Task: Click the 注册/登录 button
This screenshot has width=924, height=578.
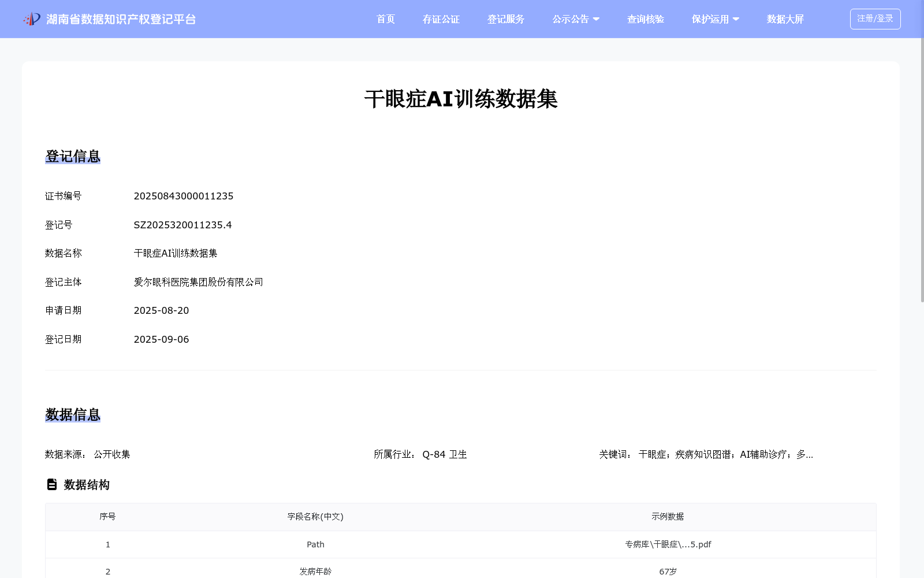Action: [875, 19]
